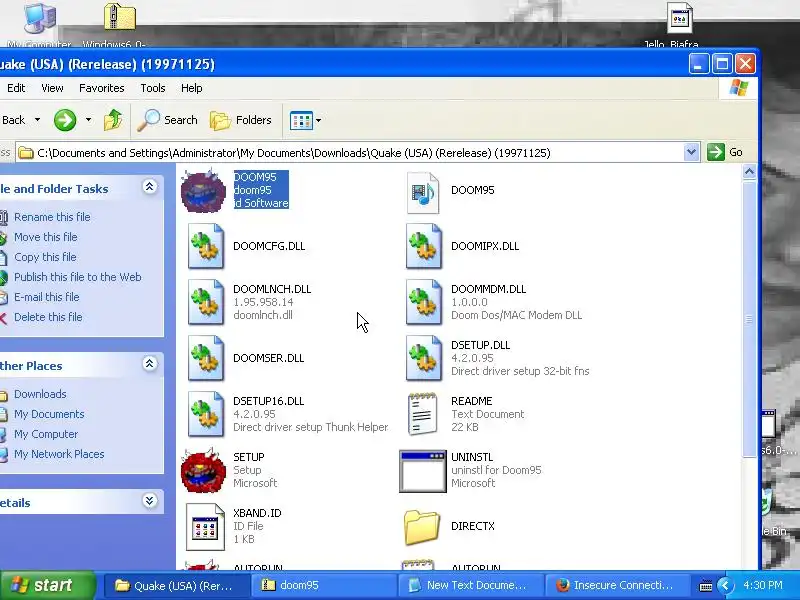The width and height of the screenshot is (800, 600).
Task: Go up one folder level
Action: coord(113,120)
